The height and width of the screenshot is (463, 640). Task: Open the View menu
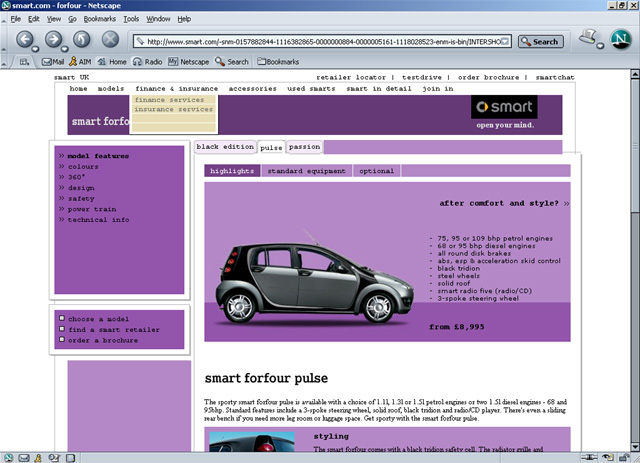pos(53,19)
